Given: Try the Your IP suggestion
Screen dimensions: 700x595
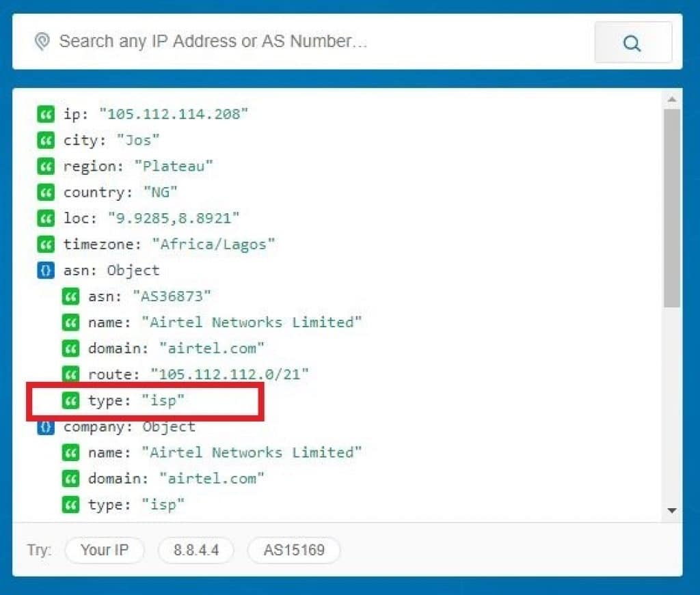Looking at the screenshot, I should (104, 550).
